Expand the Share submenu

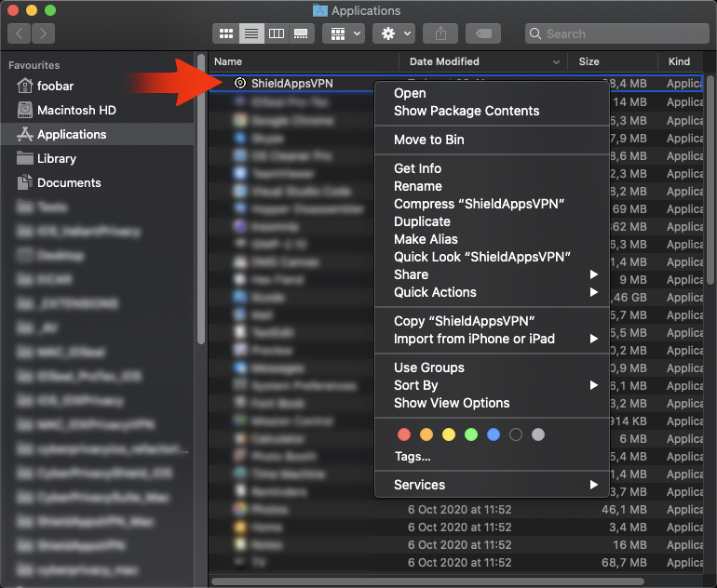pyautogui.click(x=492, y=274)
